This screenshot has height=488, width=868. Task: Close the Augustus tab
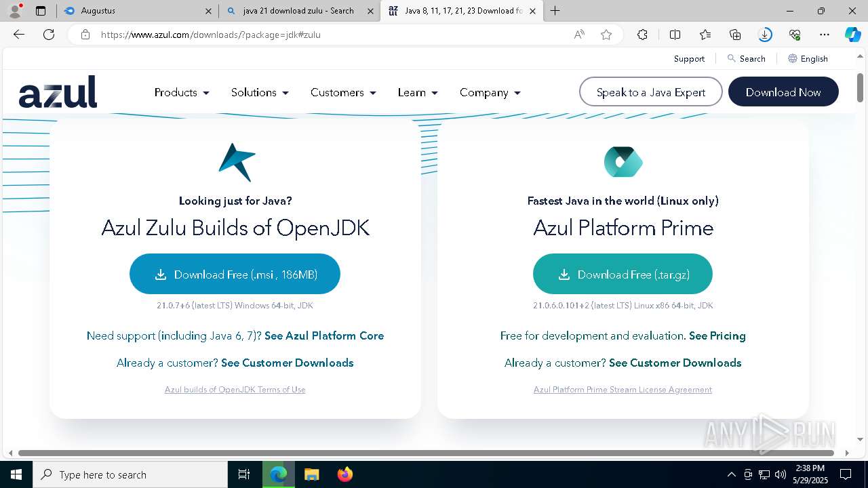coord(209,11)
